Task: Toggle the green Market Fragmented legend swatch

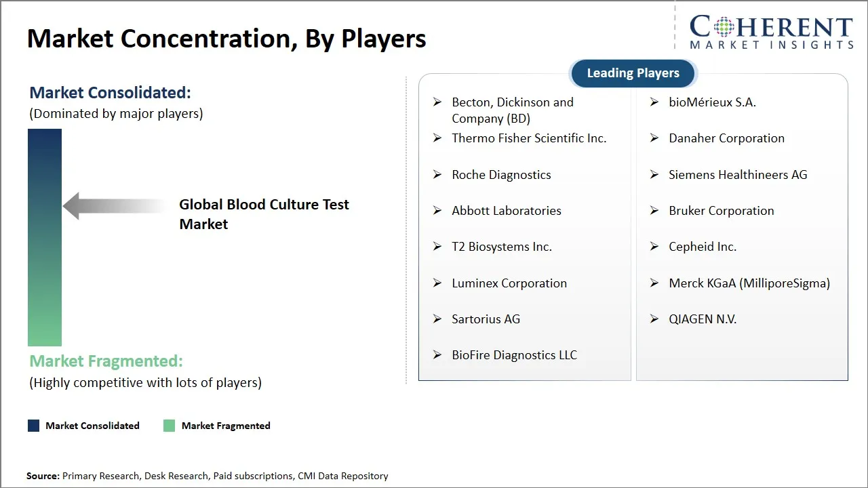Action: [x=168, y=425]
